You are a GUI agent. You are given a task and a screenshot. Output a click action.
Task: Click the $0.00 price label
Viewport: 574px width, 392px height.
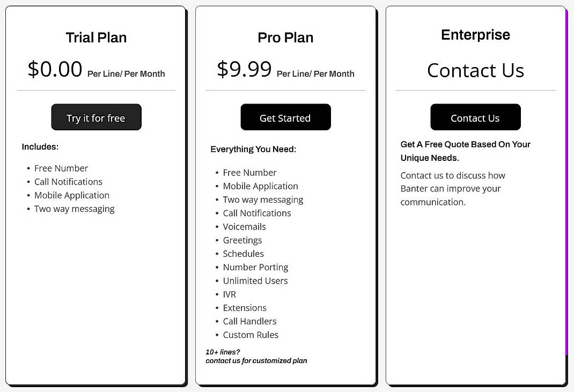(54, 69)
